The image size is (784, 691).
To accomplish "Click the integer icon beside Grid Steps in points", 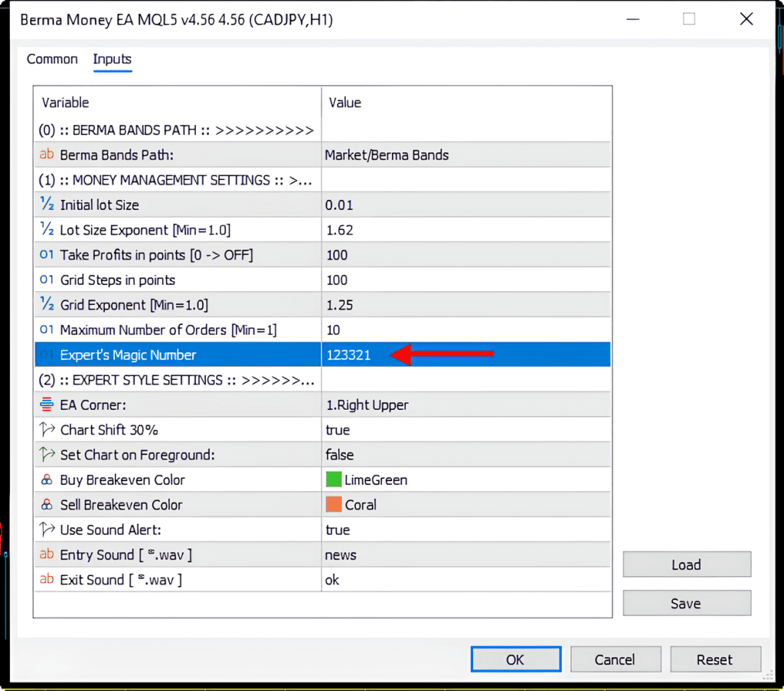I will (47, 280).
